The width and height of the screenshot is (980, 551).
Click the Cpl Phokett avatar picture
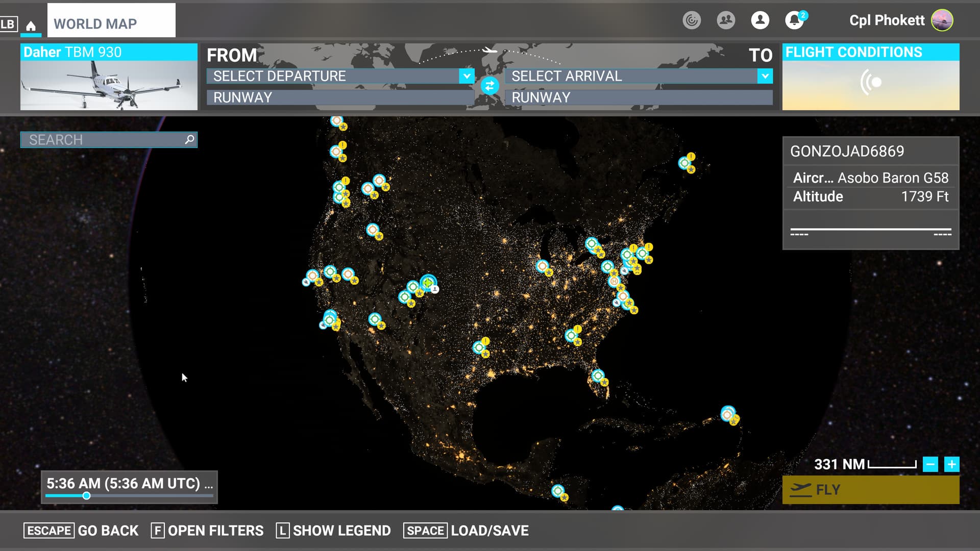point(942,20)
